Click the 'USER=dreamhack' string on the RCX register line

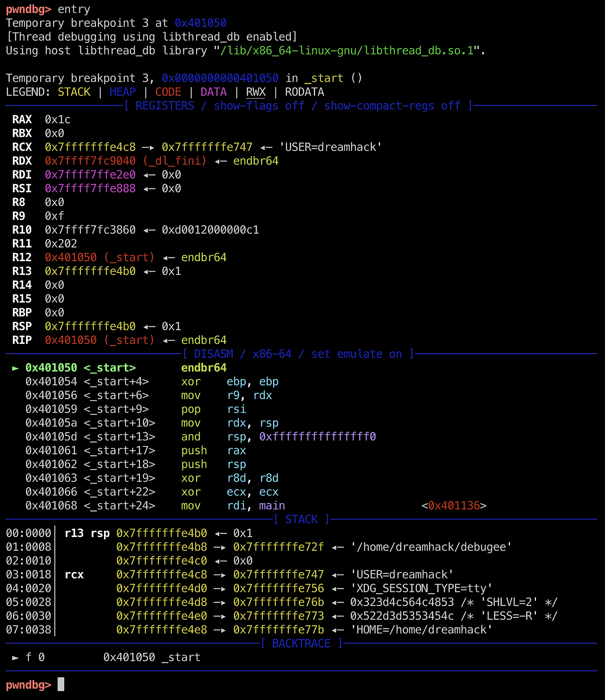pyautogui.click(x=330, y=147)
